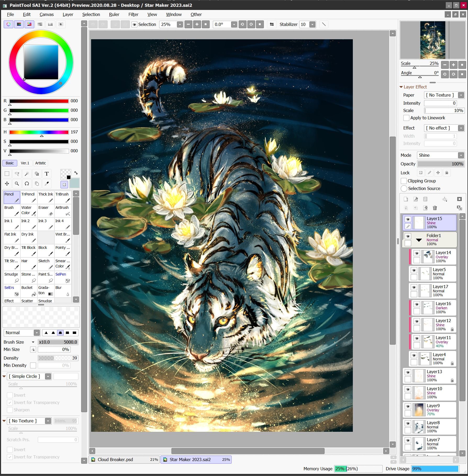The width and height of the screenshot is (468, 476).
Task: Select the Move tool
Action: tap(7, 184)
